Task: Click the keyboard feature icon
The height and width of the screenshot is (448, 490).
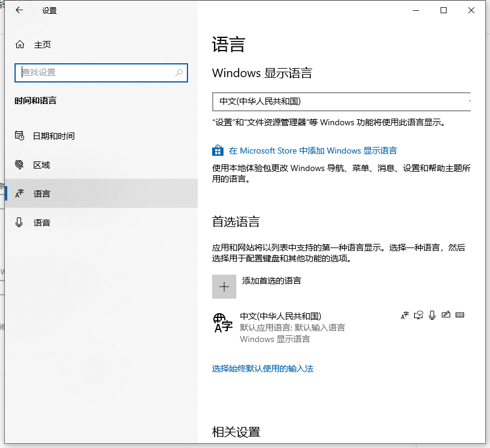Action: click(460, 315)
